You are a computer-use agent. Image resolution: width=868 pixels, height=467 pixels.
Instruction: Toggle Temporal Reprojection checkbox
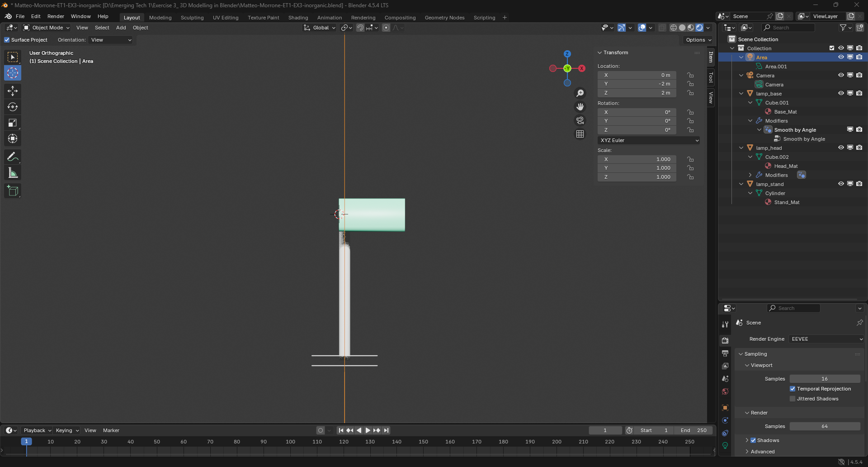793,389
